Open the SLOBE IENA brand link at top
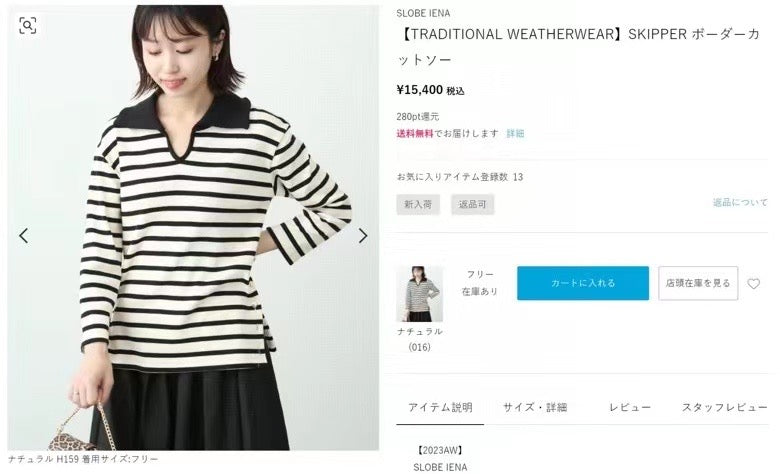Image resolution: width=780 pixels, height=474 pixels. 423,13
